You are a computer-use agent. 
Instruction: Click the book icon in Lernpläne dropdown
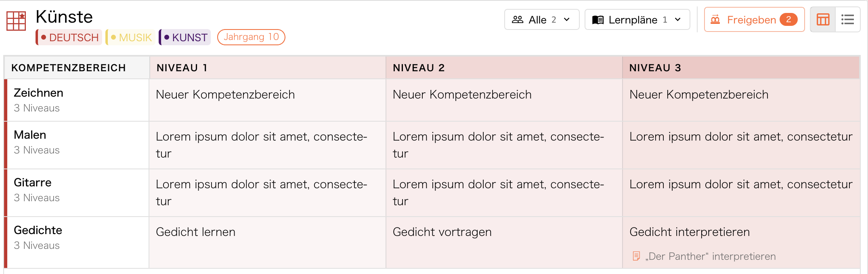coord(598,19)
